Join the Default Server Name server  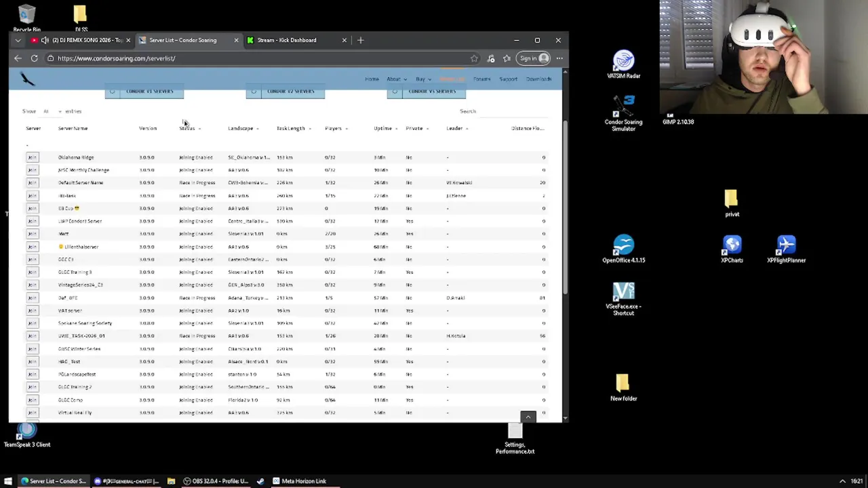click(33, 183)
